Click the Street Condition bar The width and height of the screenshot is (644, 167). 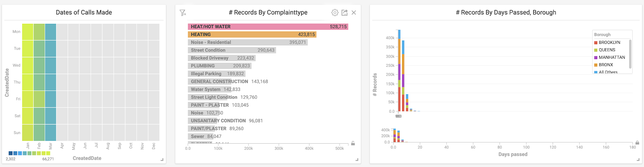point(232,50)
